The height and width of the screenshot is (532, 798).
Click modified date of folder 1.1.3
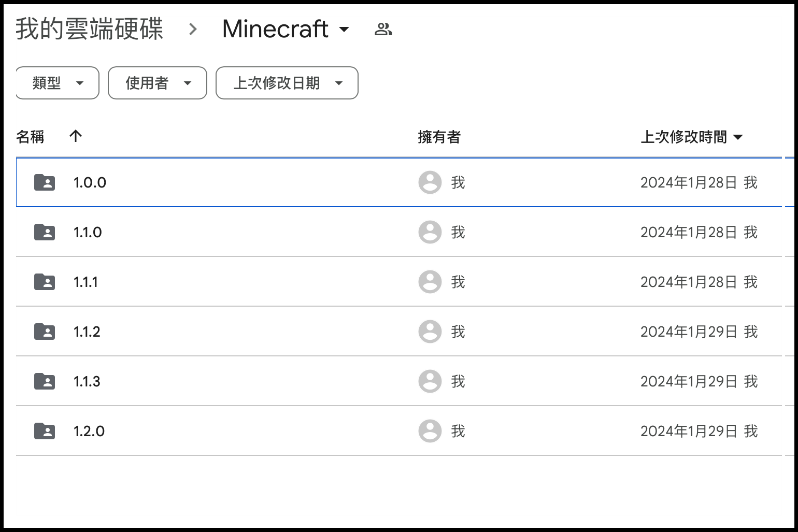tap(689, 381)
